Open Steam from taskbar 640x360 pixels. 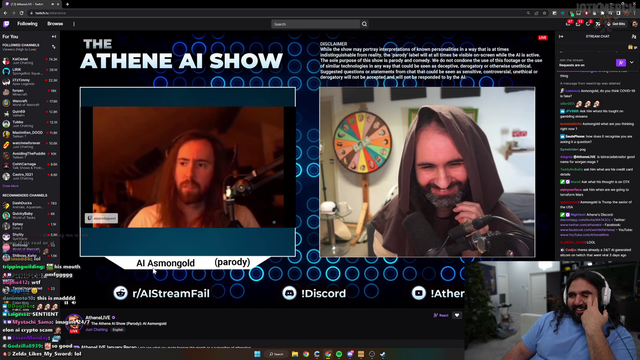(x=383, y=354)
